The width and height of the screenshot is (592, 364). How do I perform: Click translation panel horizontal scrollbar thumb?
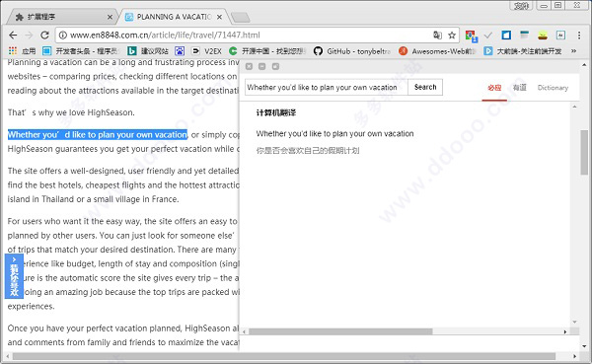[x=340, y=331]
